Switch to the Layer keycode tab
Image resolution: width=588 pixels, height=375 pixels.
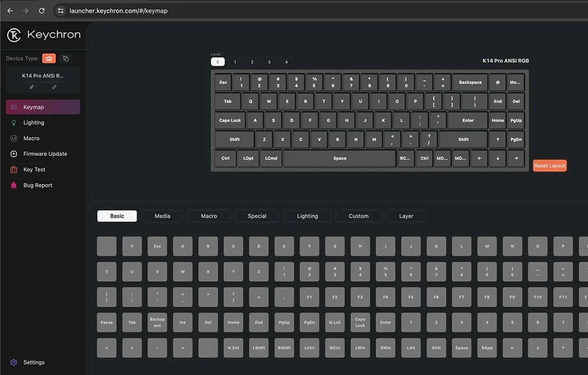406,216
